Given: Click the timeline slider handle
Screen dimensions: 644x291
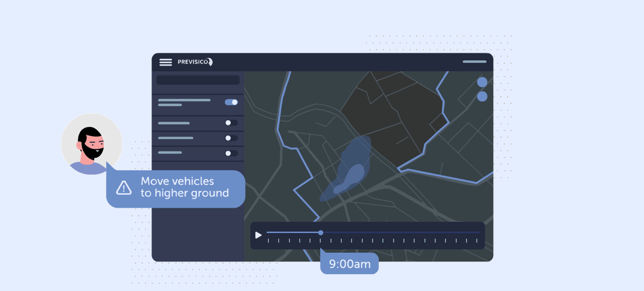Looking at the screenshot, I should [x=320, y=233].
